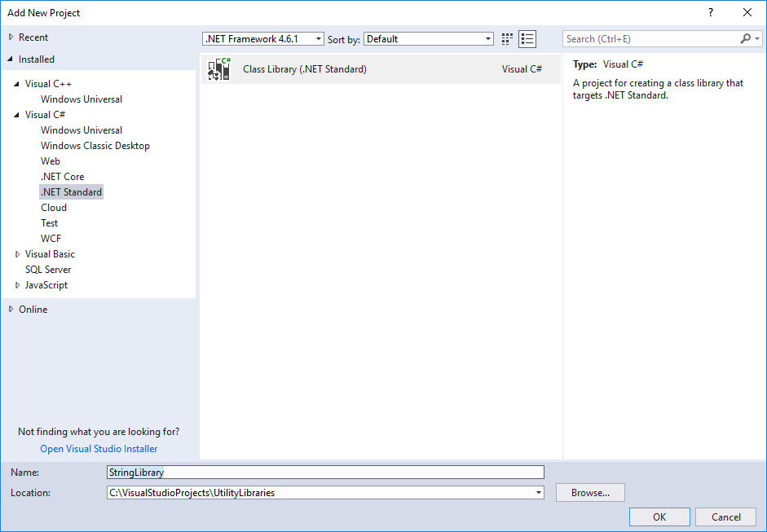Screen dimensions: 767x532
Task: Click the Browse button for location
Action: coord(589,492)
